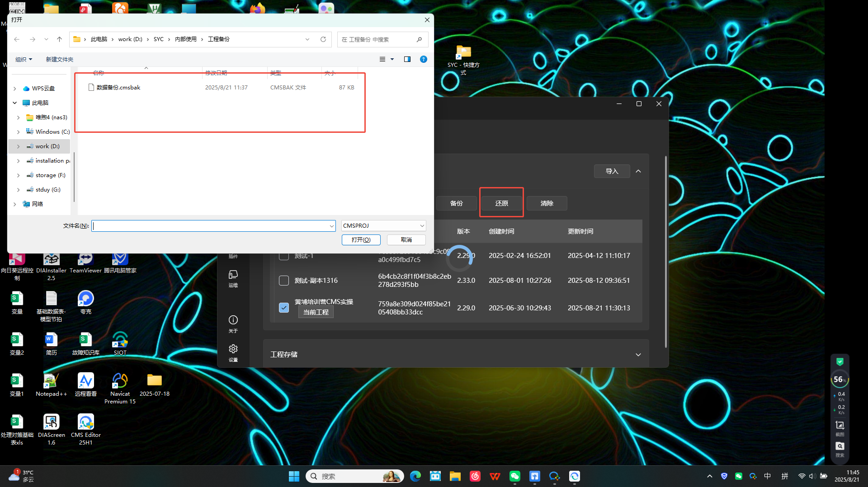Expand the 工程存储 section
This screenshot has height=487, width=868.
[x=638, y=355]
